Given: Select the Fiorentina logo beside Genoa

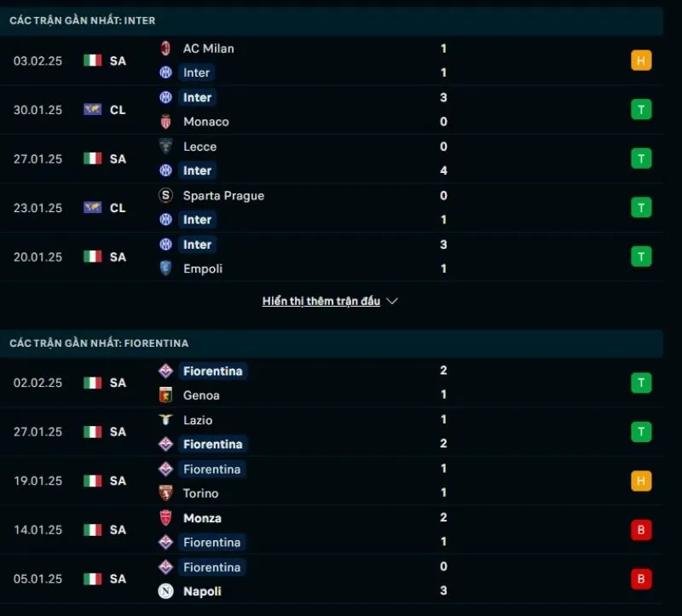Looking at the screenshot, I should click(167, 371).
